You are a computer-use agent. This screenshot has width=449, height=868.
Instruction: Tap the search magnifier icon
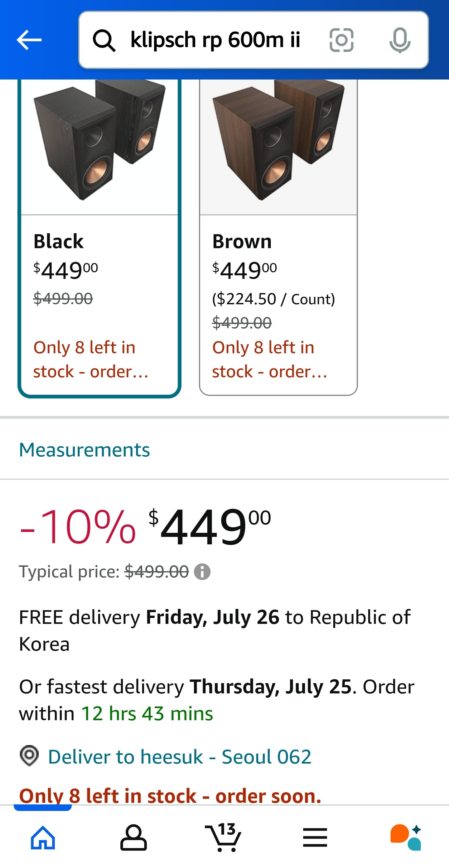104,41
